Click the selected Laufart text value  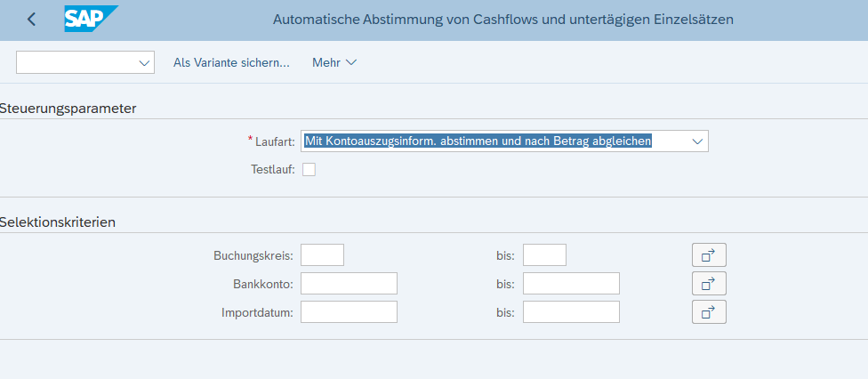[x=478, y=141]
